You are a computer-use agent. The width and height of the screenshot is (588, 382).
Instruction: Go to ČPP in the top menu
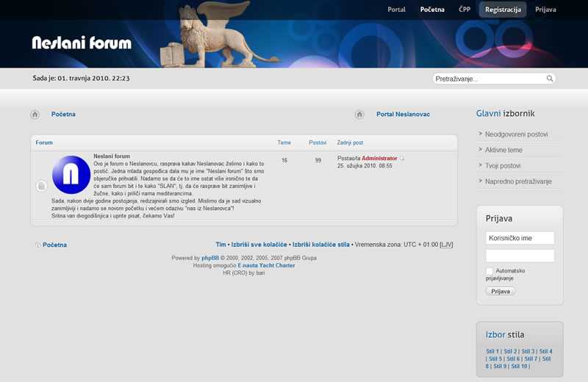point(465,10)
